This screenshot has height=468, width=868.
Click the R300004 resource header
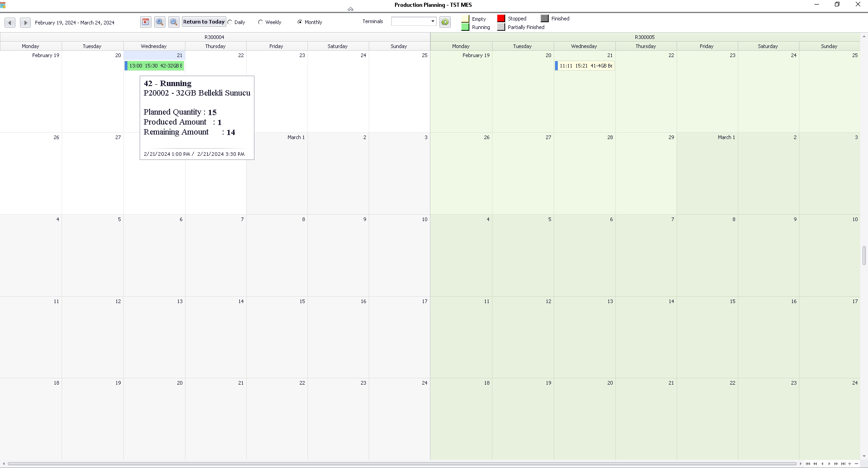click(215, 37)
